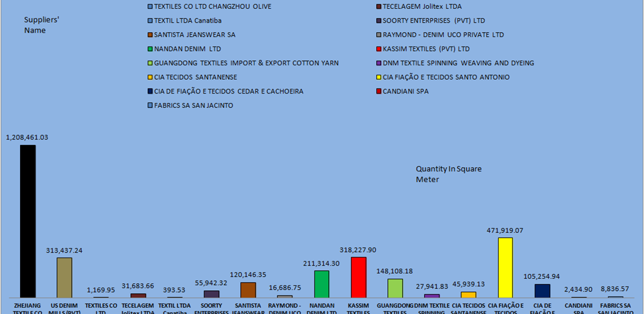
Task: Select legend entry TEXTIL LTDA Canatiba
Action: click(185, 21)
